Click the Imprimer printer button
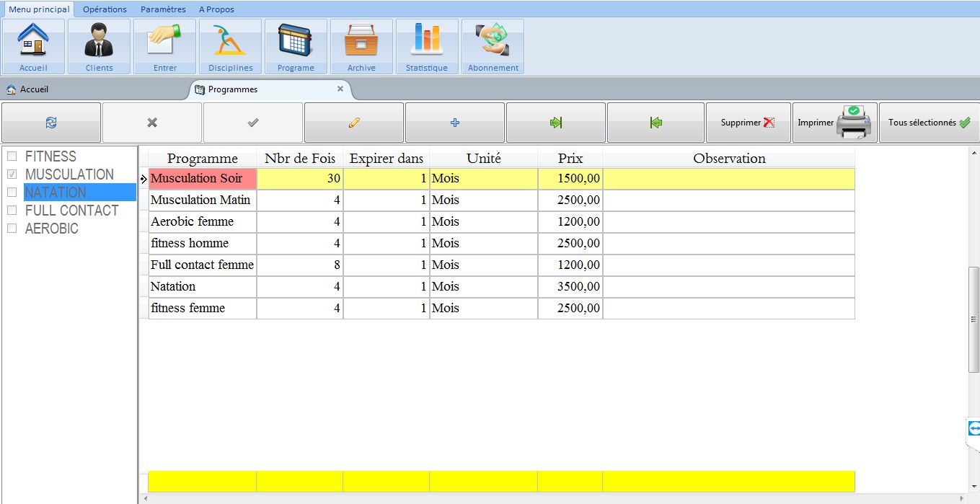The image size is (980, 504). tap(834, 123)
